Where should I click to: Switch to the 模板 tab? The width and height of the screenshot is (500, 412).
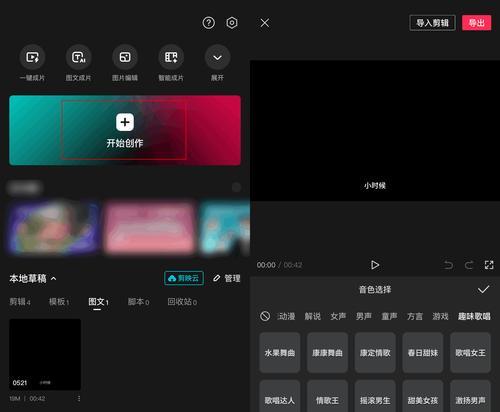point(59,302)
